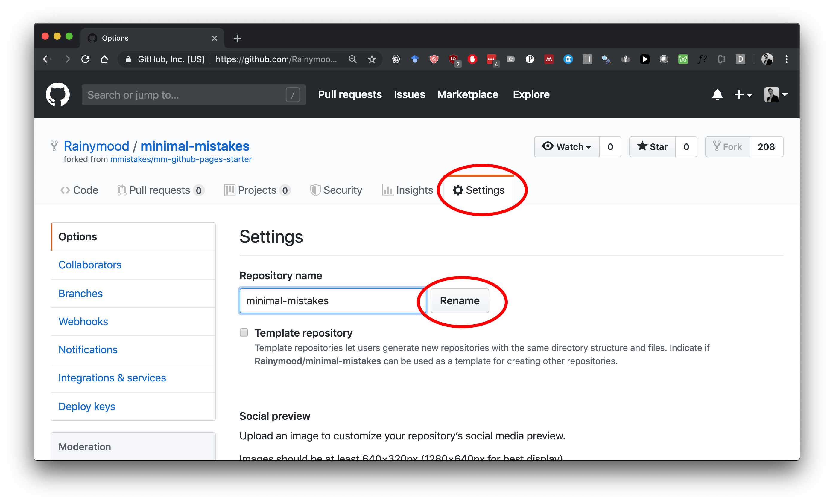
Task: Open mmistakes/mm-github-pages-starter upstream link
Action: (181, 159)
